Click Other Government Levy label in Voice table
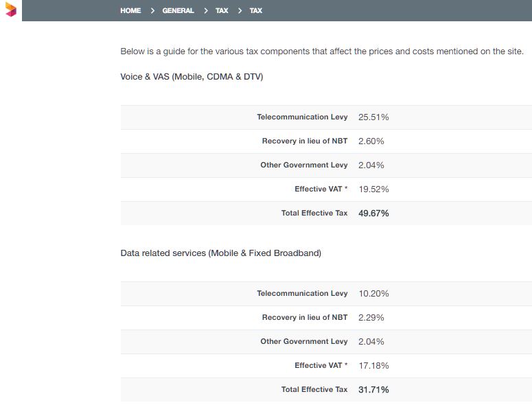Viewport: 532px width, 405px height. (304, 165)
